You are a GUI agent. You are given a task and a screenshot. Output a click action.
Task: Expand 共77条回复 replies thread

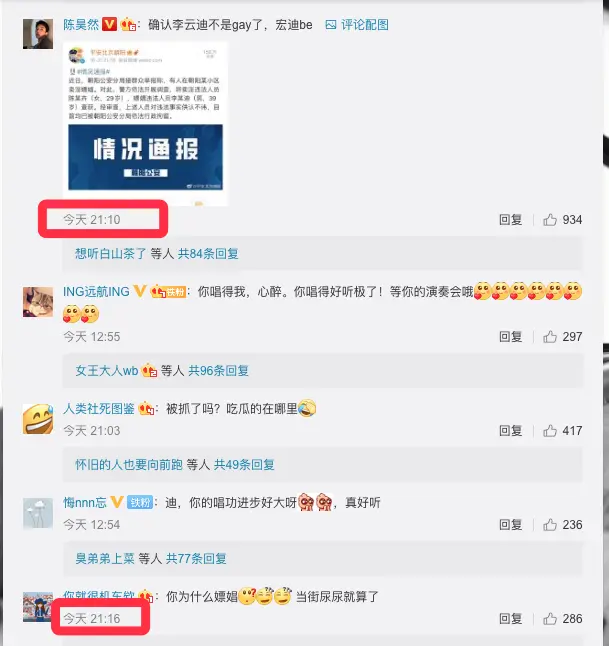tap(196, 558)
